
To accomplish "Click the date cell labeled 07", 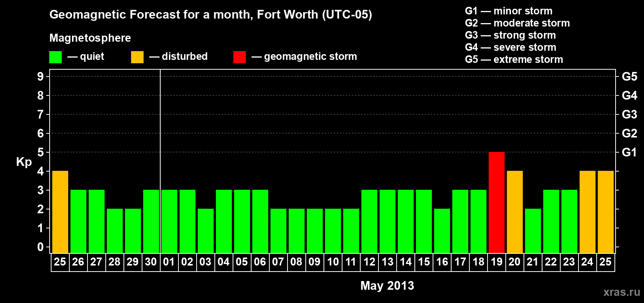I will (x=278, y=262).
